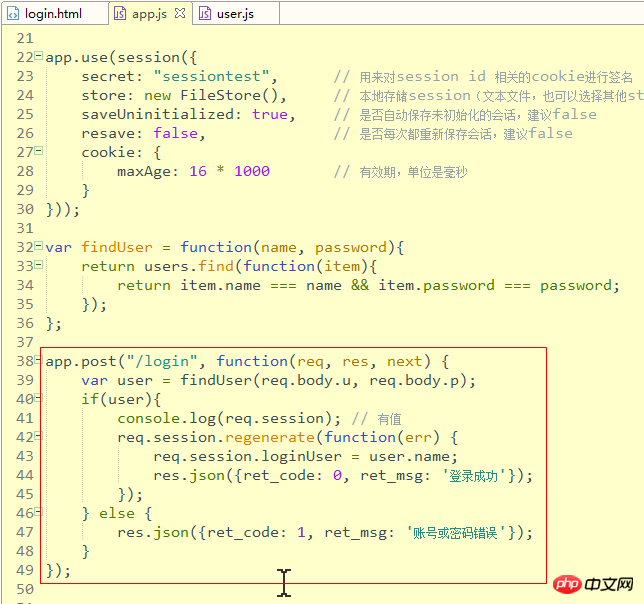Click the app.js file icon
This screenshot has width=644, height=604.
click(x=120, y=14)
